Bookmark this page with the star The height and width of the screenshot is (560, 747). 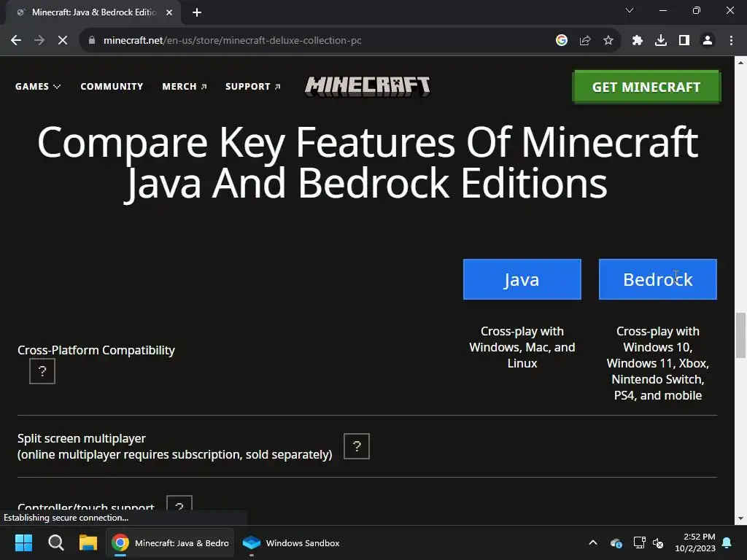608,41
